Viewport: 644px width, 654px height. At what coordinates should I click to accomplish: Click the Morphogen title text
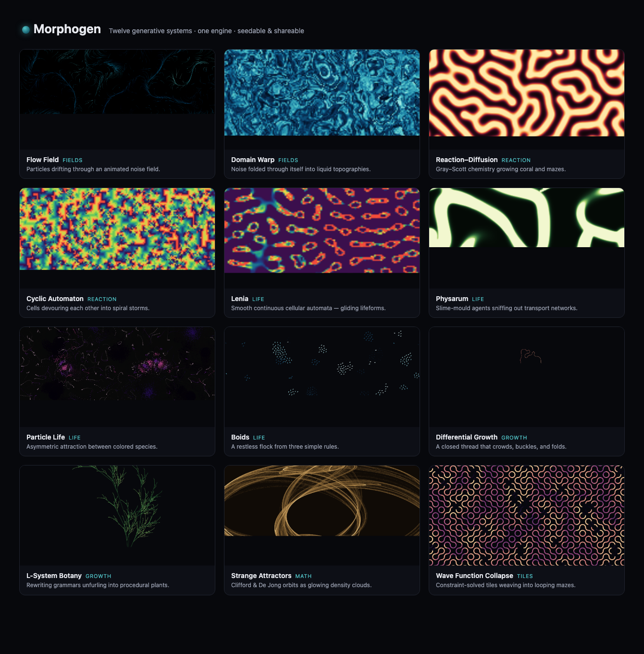click(67, 29)
